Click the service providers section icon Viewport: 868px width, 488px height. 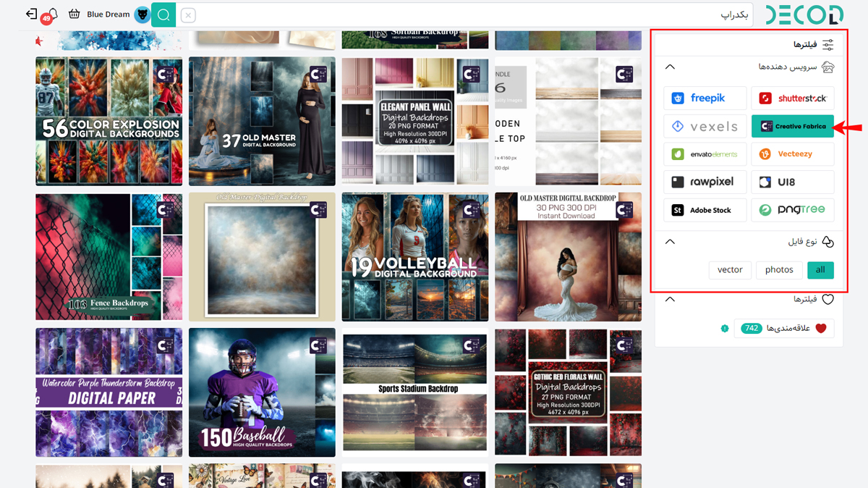(x=828, y=67)
